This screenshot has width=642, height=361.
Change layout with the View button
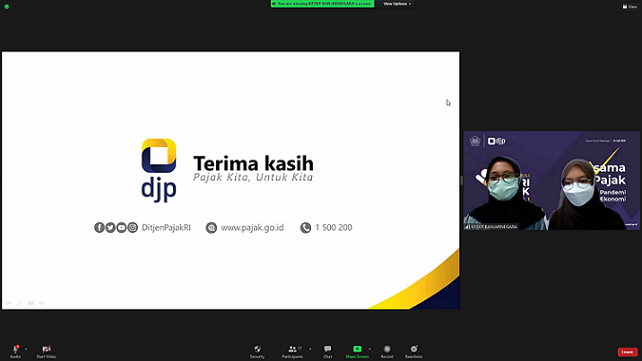click(x=630, y=7)
